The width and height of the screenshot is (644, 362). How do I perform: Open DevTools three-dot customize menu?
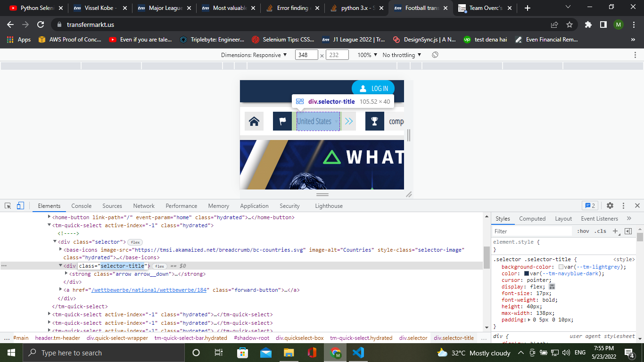623,206
